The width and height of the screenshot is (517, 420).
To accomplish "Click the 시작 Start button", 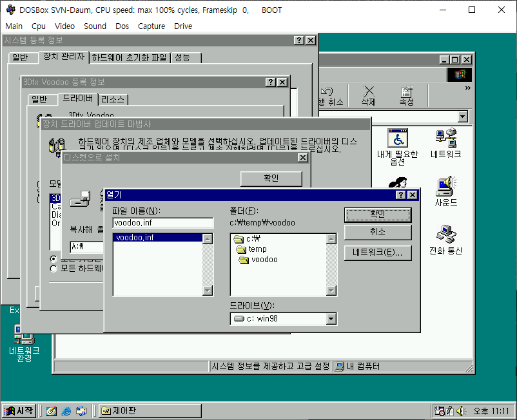I will point(19,411).
